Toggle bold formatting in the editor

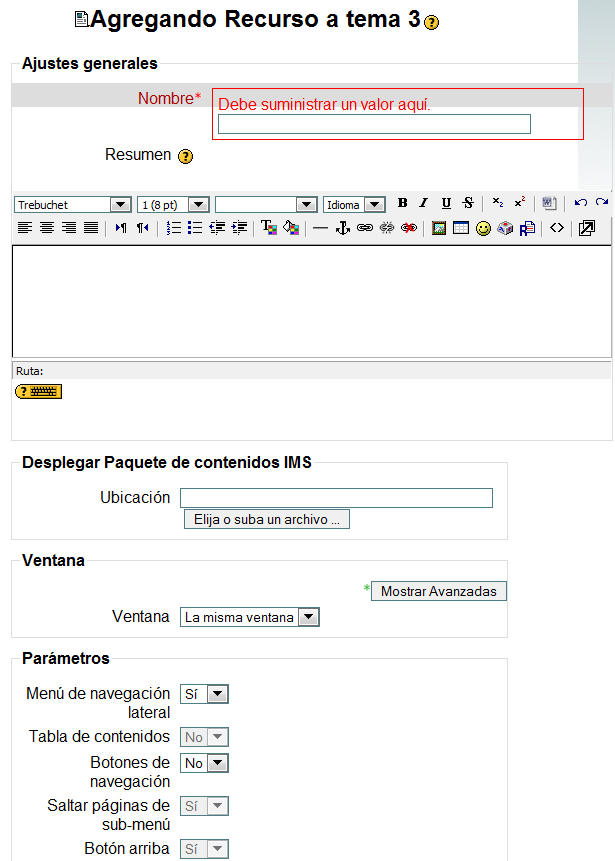coord(402,203)
